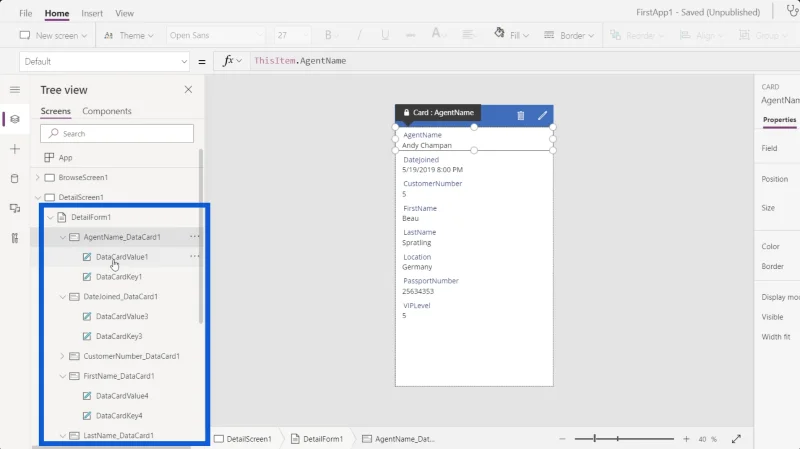Click the Insert plus icon in sidebar
The height and width of the screenshot is (449, 800).
15,149
